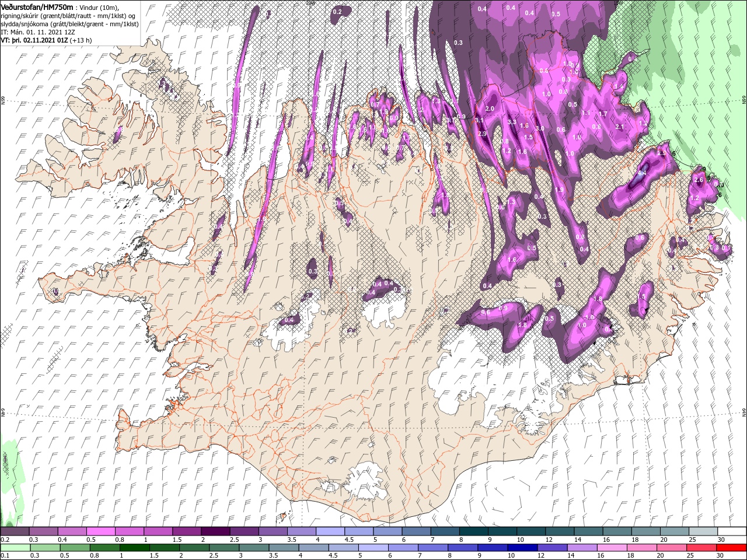Viewport: 747px width, 560px height.
Task: Pick the darkest green 1–1.5 bottom-scale swatch
Action: 134,548
